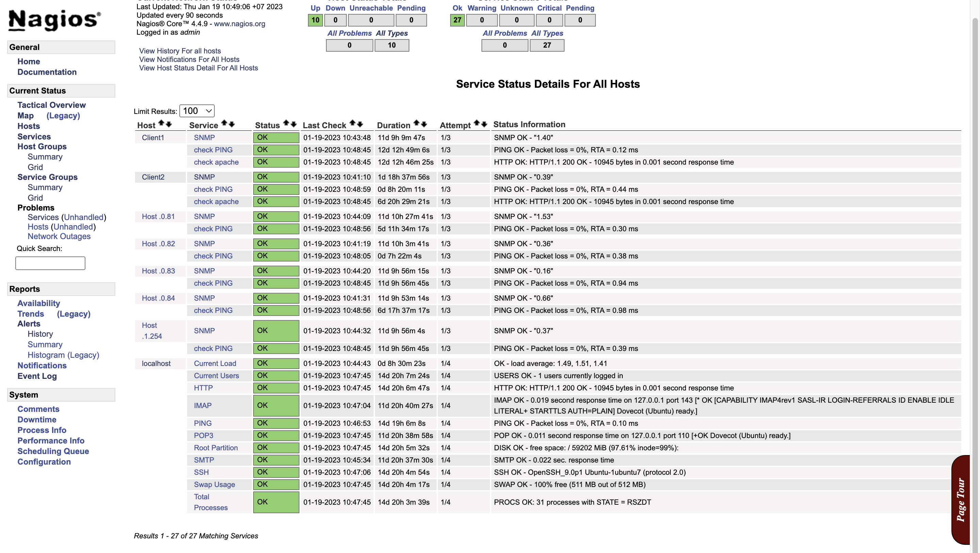Sort by Last Check ascending arrow
The width and height of the screenshot is (980, 553).
pyautogui.click(x=353, y=123)
